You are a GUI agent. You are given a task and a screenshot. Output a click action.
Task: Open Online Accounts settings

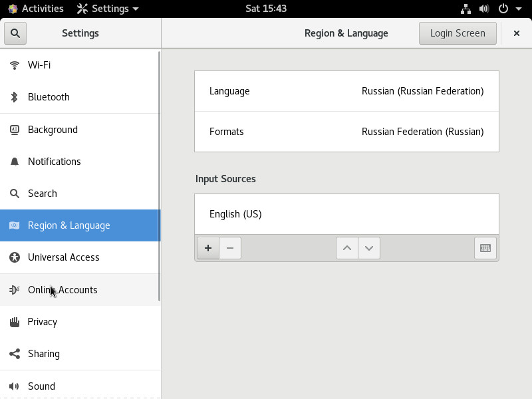coord(80,290)
